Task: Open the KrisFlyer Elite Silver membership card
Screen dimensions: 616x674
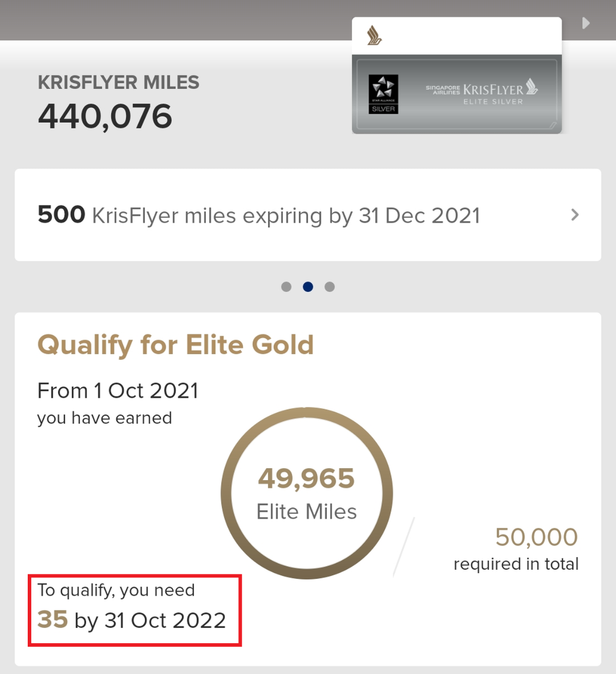Action: pyautogui.click(x=457, y=75)
